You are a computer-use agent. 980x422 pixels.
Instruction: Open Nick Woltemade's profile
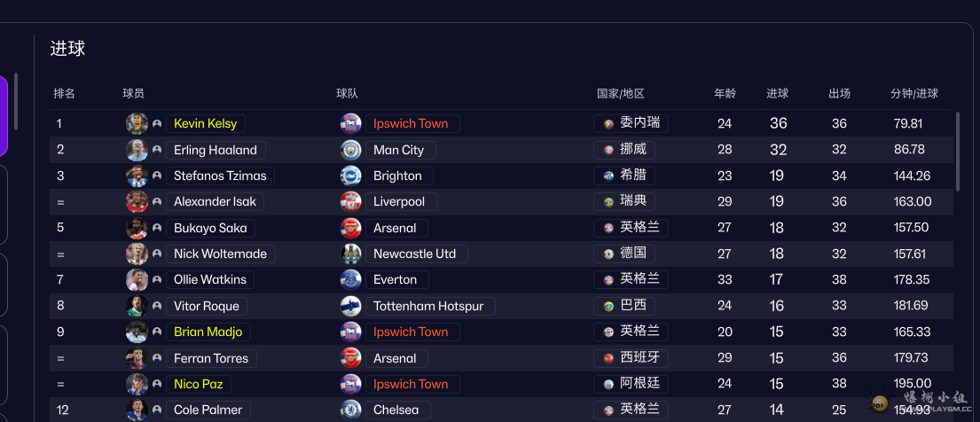221,254
